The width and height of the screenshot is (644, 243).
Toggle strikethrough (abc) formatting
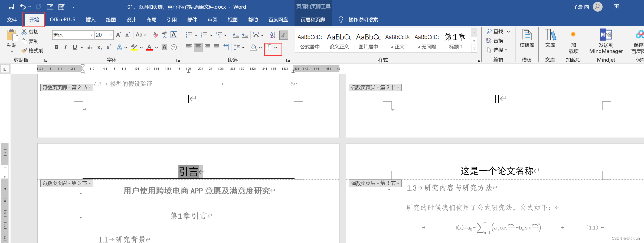(90, 47)
